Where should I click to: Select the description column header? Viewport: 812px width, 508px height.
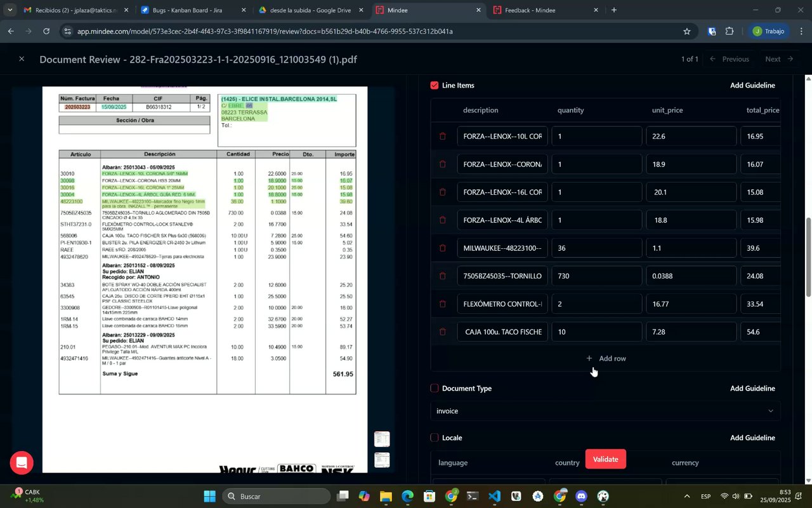pyautogui.click(x=480, y=110)
